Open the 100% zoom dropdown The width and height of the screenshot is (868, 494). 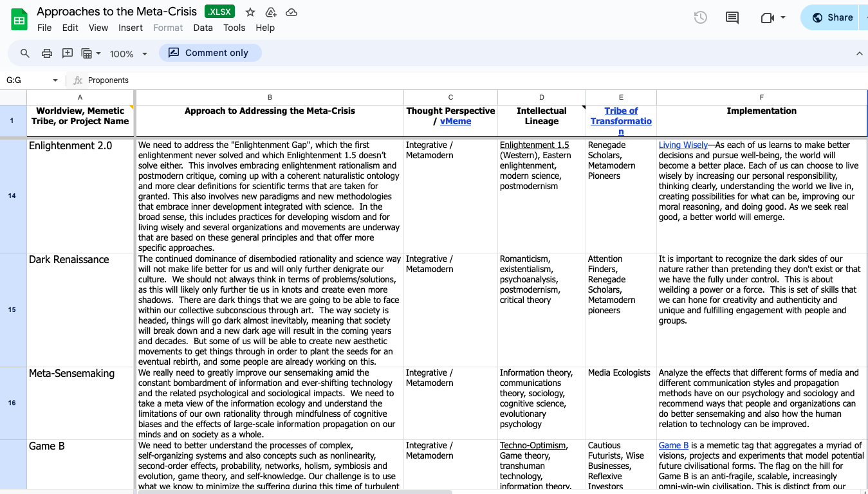pos(127,53)
